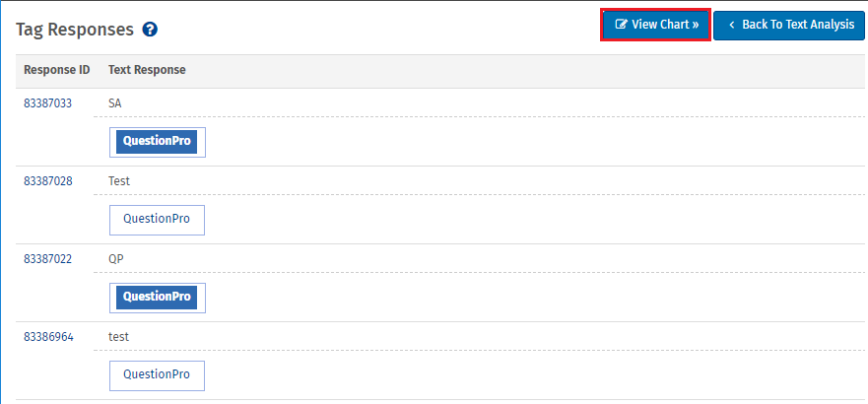Viewport: 868px width, 404px height.
Task: Click the Tag Responses heading
Action: click(x=75, y=30)
